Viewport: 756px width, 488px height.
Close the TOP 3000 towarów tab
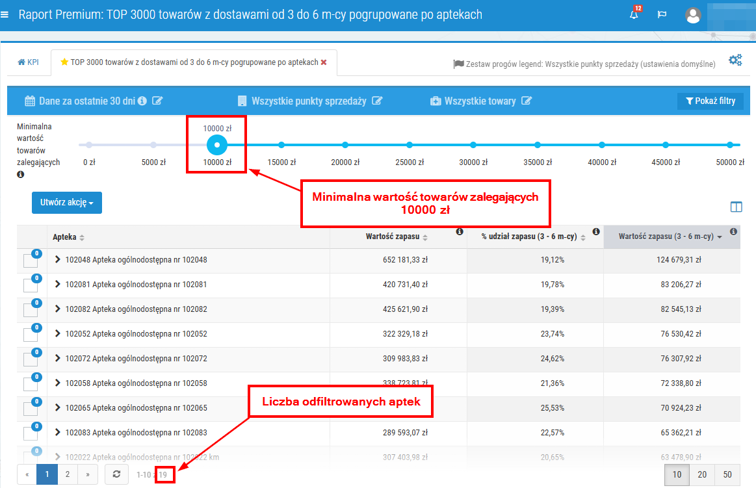[x=323, y=62]
